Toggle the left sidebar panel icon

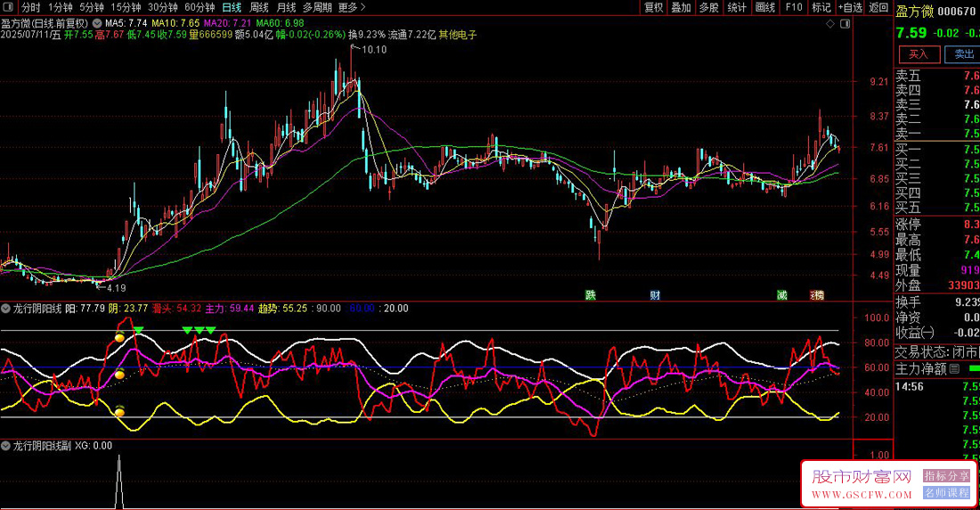(8, 7)
